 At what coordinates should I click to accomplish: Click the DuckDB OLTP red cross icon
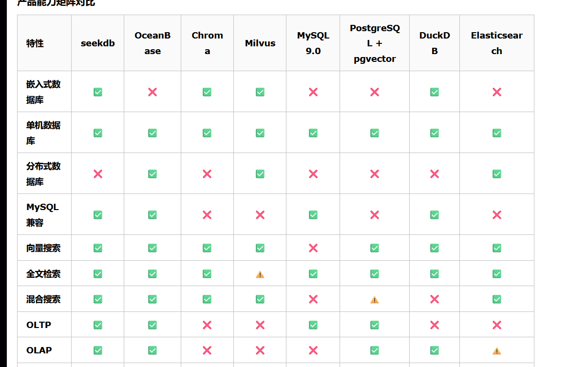click(x=435, y=325)
